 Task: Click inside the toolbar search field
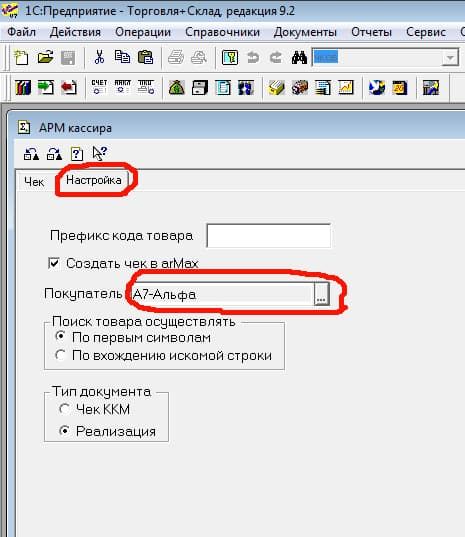pyautogui.click(x=377, y=58)
